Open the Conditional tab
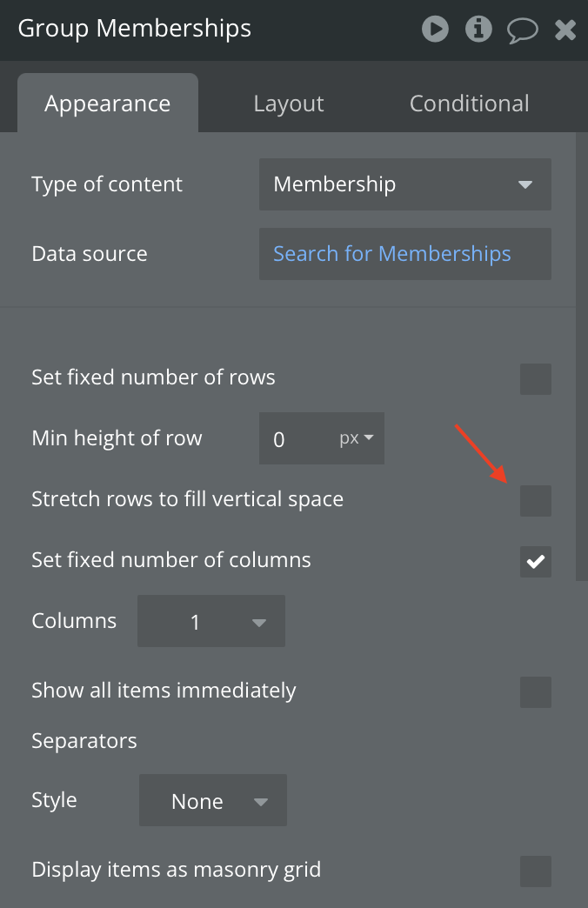 (x=469, y=103)
